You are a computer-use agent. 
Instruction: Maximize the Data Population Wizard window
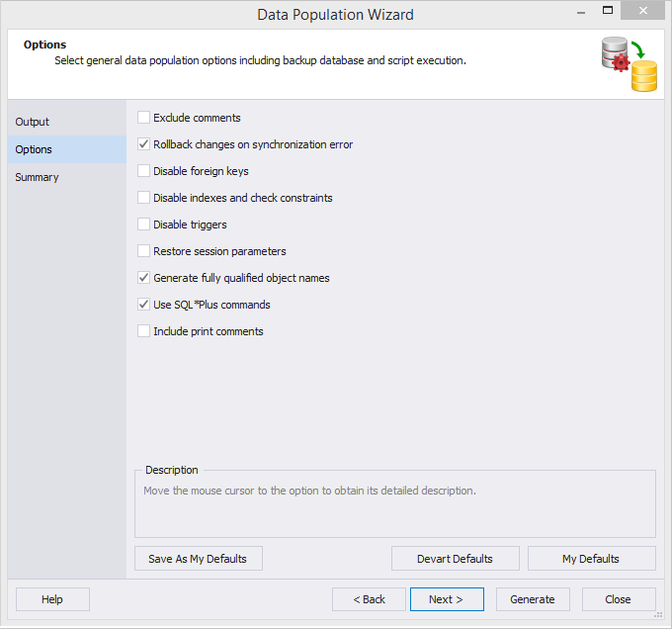pyautogui.click(x=608, y=10)
